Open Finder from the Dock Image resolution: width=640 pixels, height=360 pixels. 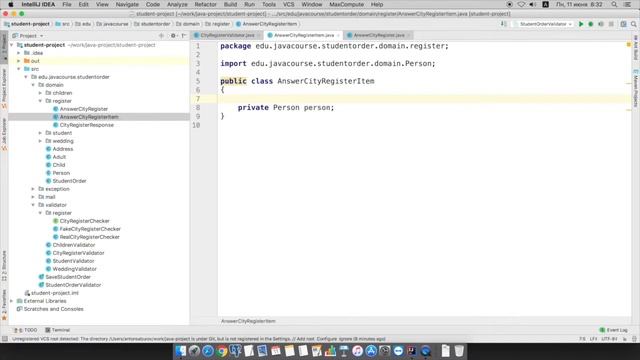(x=180, y=351)
